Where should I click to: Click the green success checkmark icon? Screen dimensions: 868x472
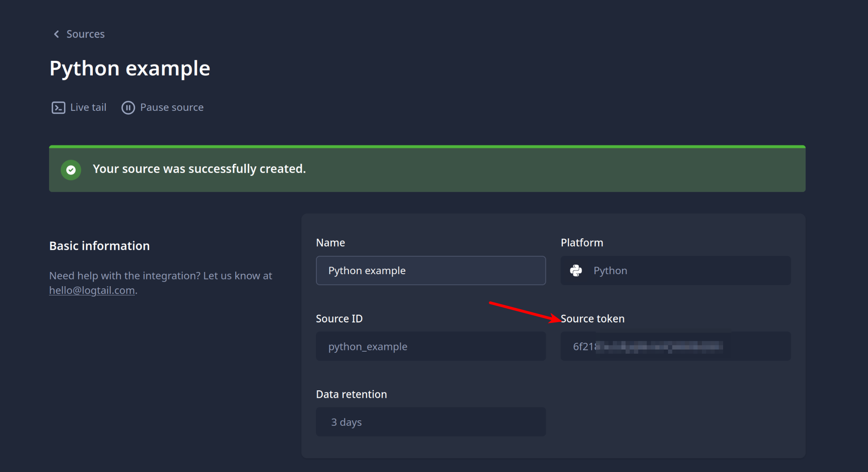[x=71, y=170]
